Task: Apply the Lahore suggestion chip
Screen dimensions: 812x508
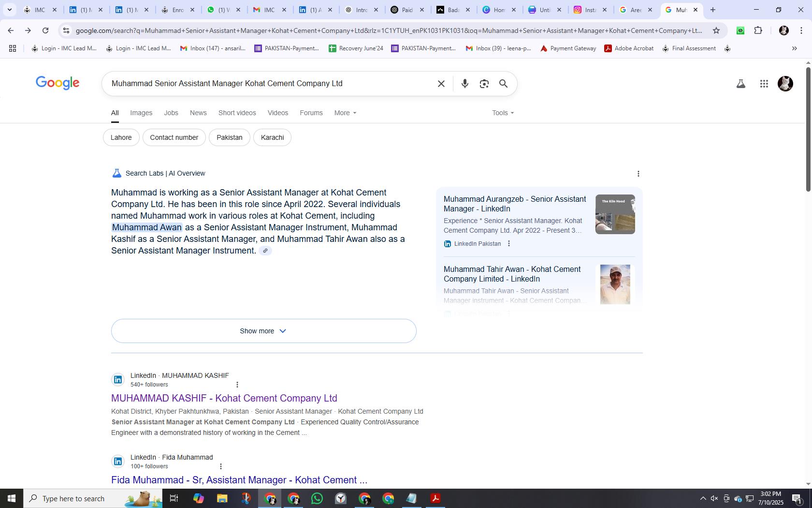Action: click(121, 137)
